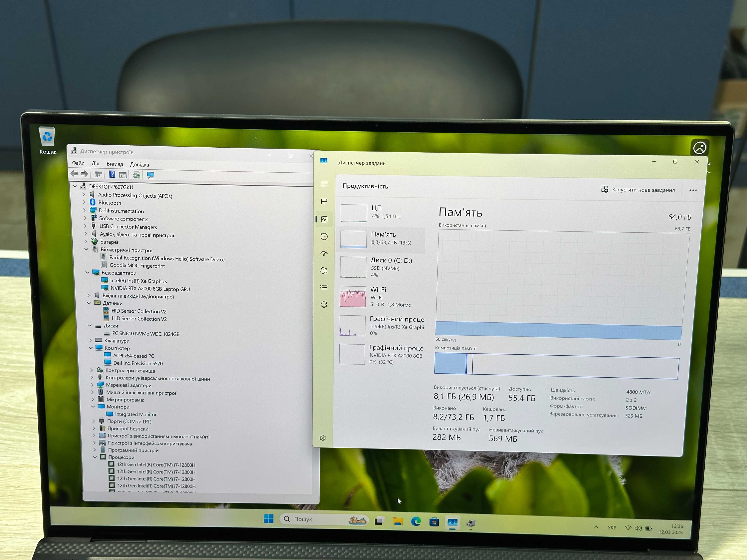This screenshot has width=747, height=560.
Task: Click Scan for hardware changes monitor icon
Action: pyautogui.click(x=151, y=175)
